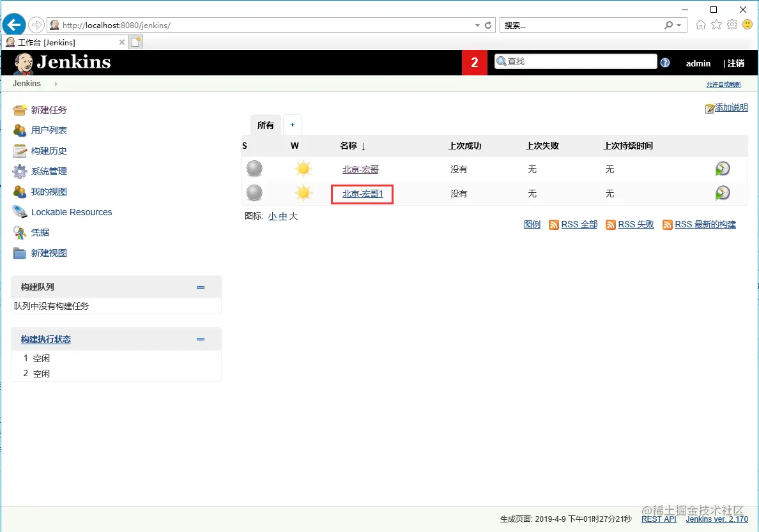Sort by 上次持续时间 column header
Screen dimensions: 759x532
[628, 146]
